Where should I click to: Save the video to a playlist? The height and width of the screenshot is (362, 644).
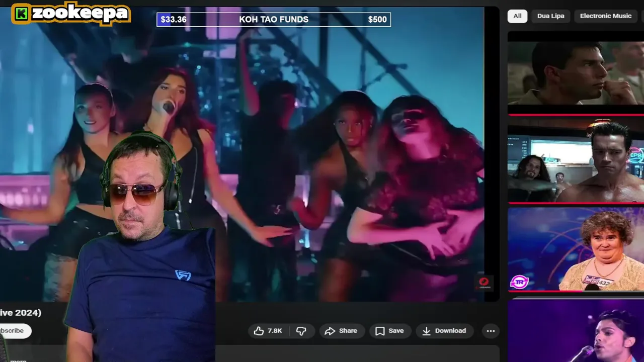[x=390, y=331]
